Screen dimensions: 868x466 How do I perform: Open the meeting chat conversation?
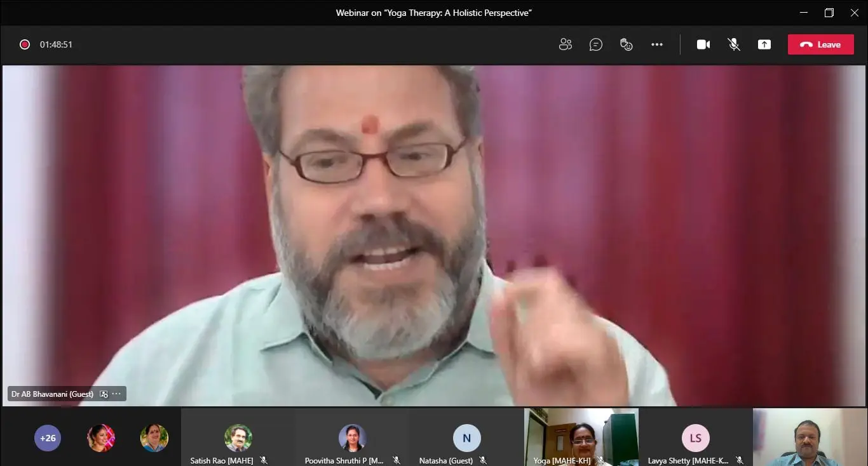click(x=595, y=44)
